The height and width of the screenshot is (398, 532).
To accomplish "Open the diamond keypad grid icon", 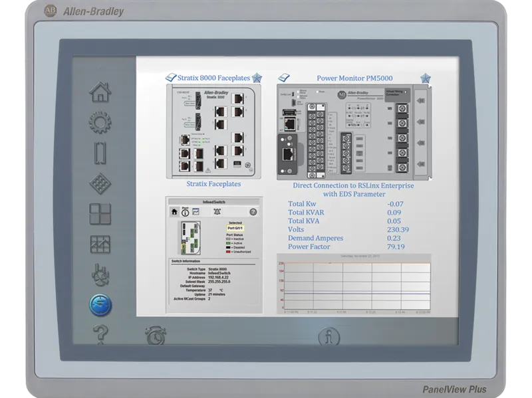I will [x=100, y=183].
